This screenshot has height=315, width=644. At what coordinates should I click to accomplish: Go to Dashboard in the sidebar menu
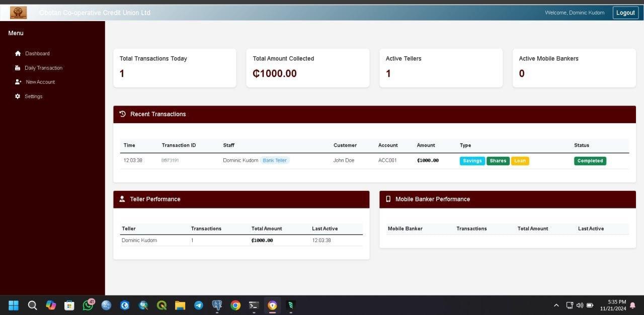37,53
